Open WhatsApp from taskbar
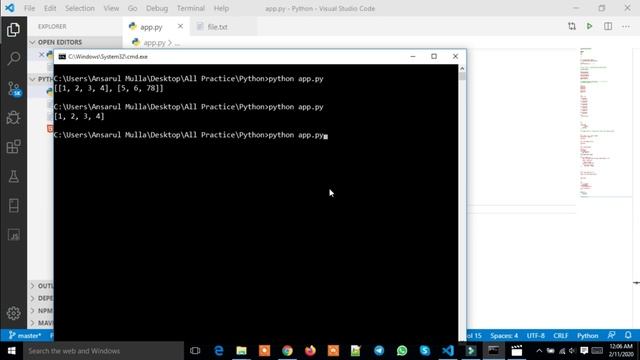Viewport: 640px width, 360px height. tap(402, 351)
